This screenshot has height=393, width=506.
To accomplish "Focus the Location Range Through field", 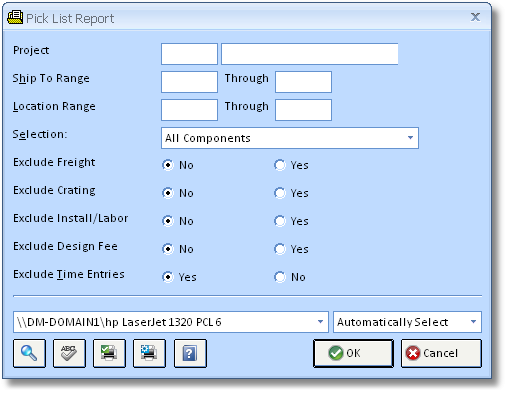I will 303,110.
